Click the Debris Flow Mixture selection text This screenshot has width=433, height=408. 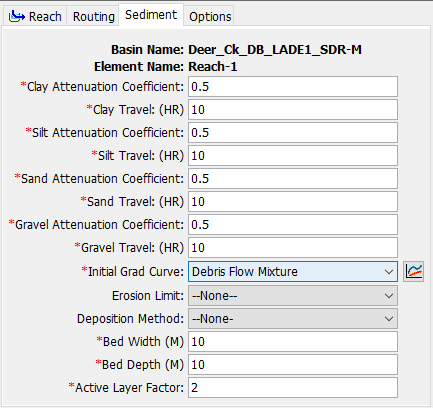point(245,272)
